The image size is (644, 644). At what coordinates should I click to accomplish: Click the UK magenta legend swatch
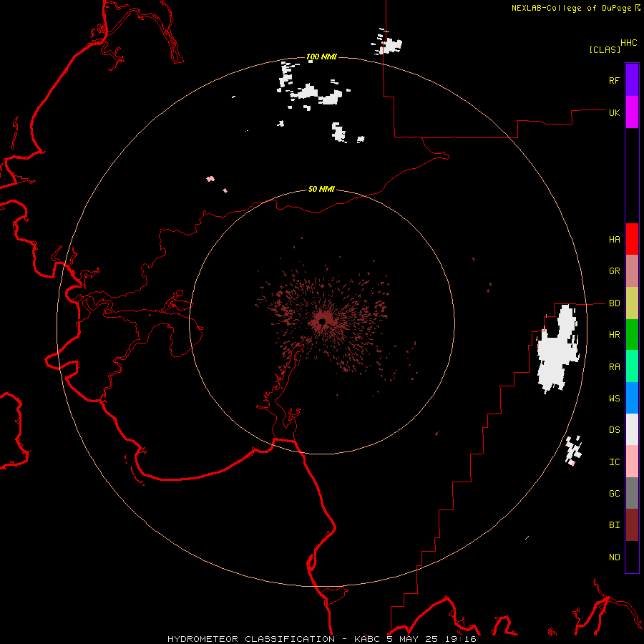coord(632,112)
